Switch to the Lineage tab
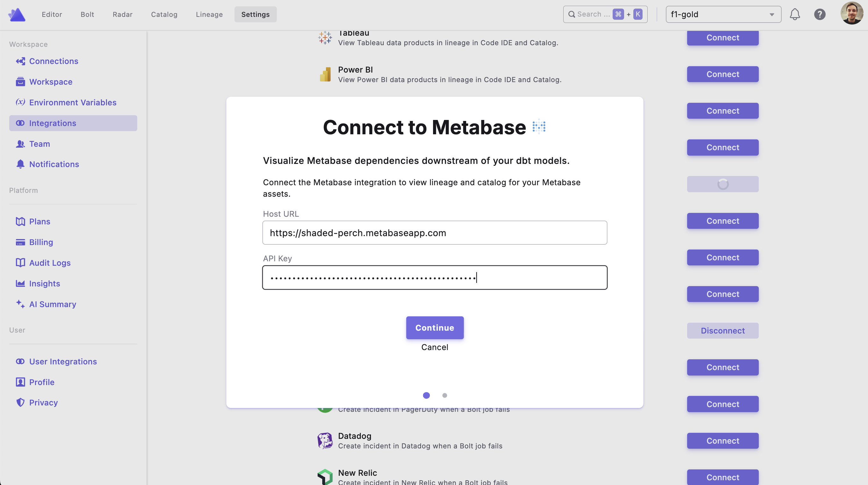The width and height of the screenshot is (868, 485). coord(209,14)
